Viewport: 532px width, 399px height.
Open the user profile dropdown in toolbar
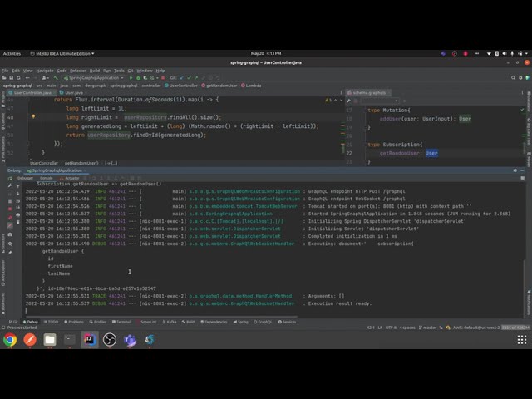point(47,78)
